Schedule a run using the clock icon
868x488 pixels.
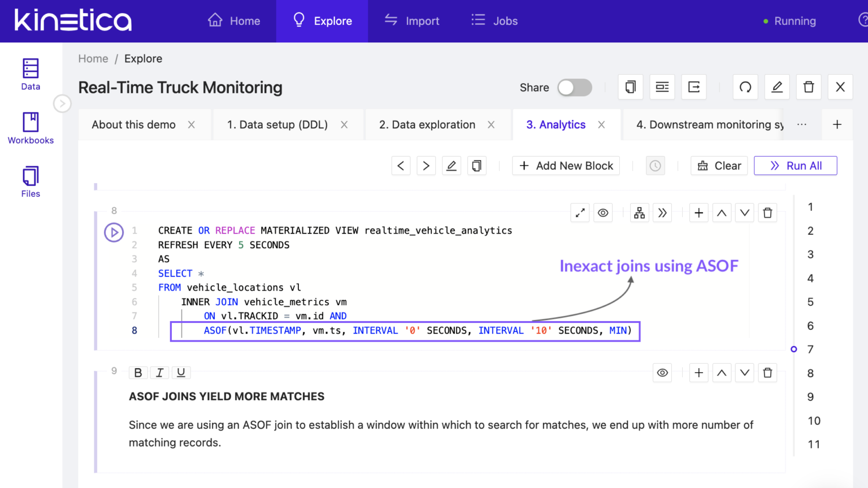tap(655, 165)
